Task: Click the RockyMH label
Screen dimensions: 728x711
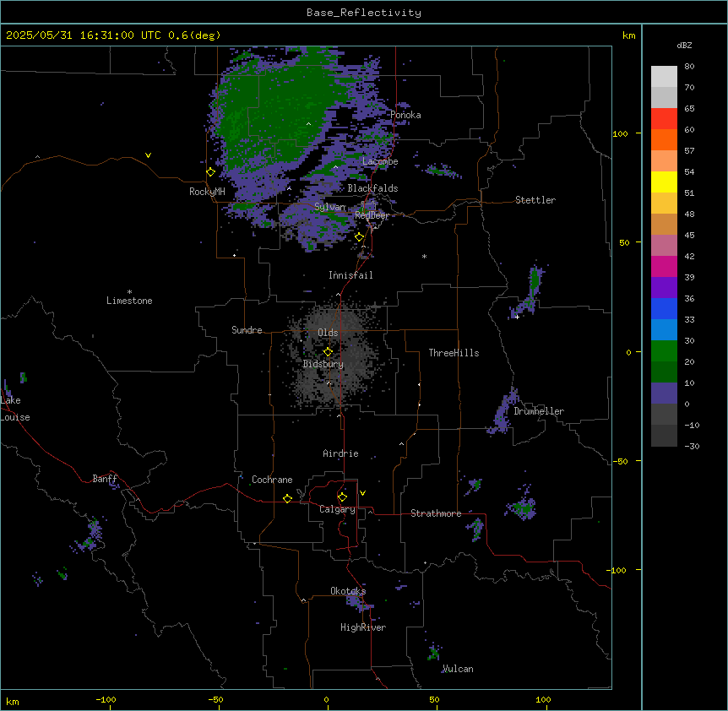Action: click(207, 192)
